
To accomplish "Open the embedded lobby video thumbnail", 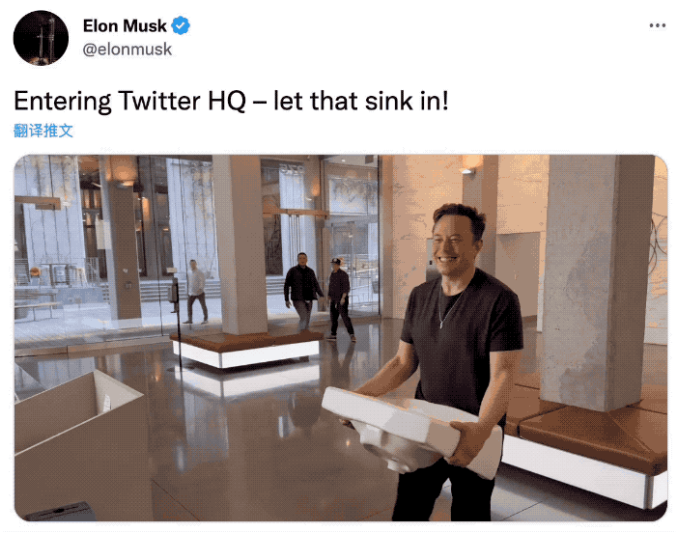I will [340, 337].
